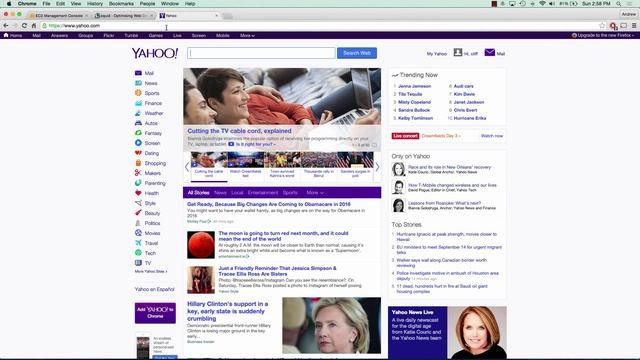This screenshot has width=640, height=360.
Task: Show next carousel stories with right arrow
Action: [377, 167]
